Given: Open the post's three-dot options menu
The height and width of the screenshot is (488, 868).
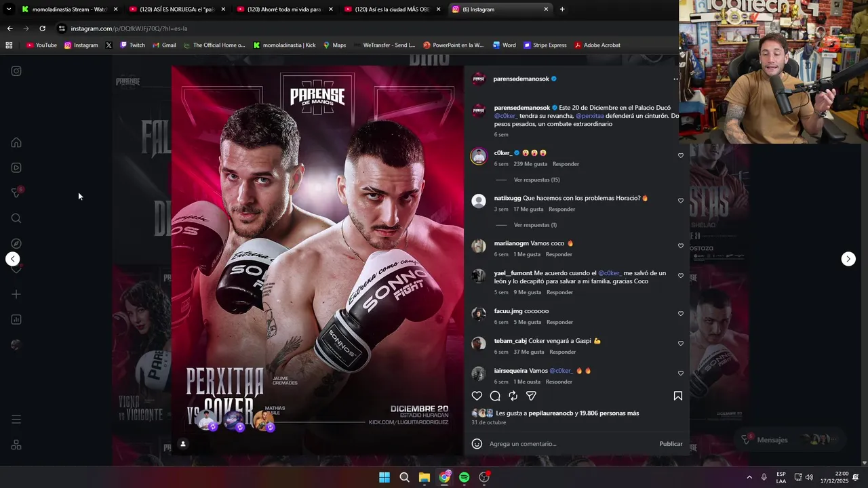Looking at the screenshot, I should tap(675, 79).
